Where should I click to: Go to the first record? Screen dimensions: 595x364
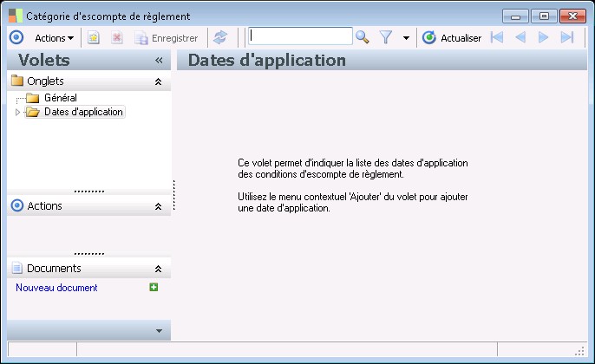click(x=497, y=37)
